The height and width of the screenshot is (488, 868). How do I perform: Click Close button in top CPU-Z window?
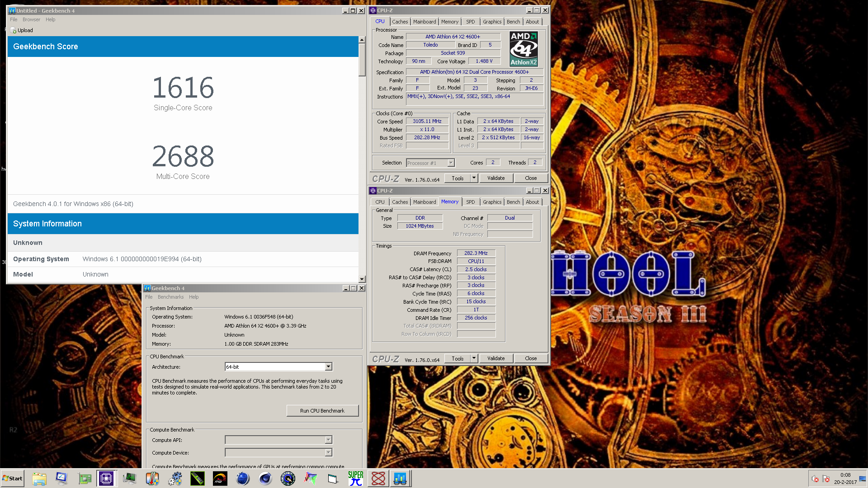click(x=531, y=178)
